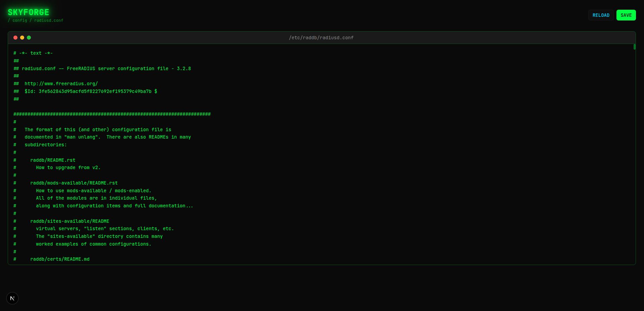Click the "raddb/mods-available/README.rst" line

click(x=74, y=183)
